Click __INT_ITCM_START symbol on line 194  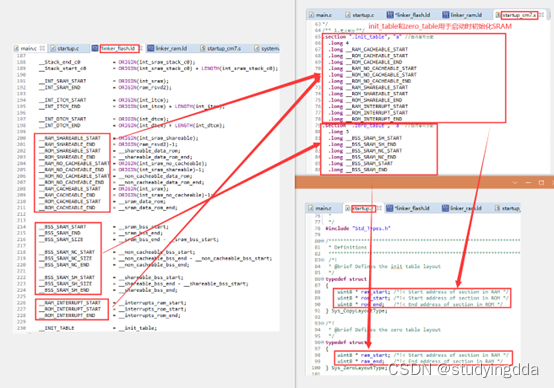pos(63,100)
